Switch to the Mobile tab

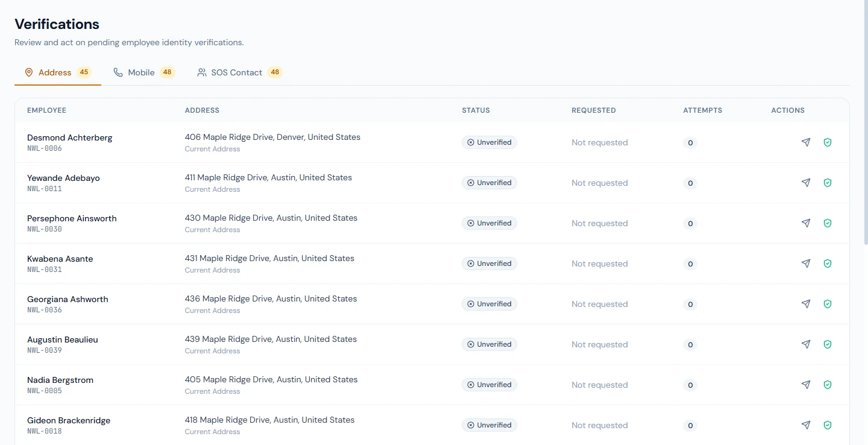144,72
